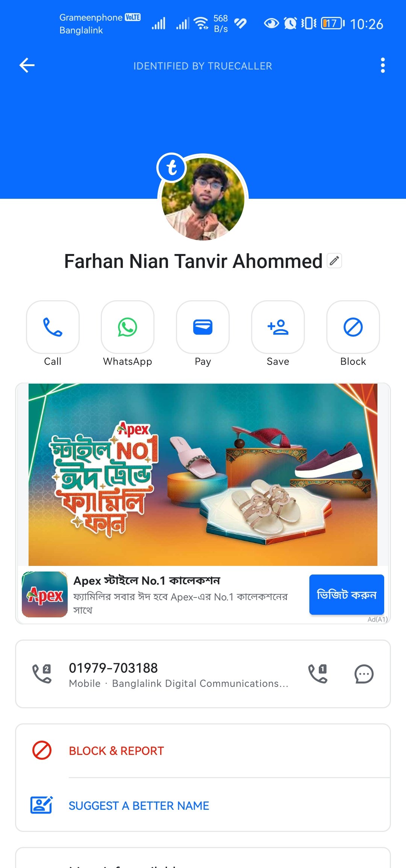Tap the Block circle icon
Image resolution: width=406 pixels, height=868 pixels.
[x=353, y=327]
